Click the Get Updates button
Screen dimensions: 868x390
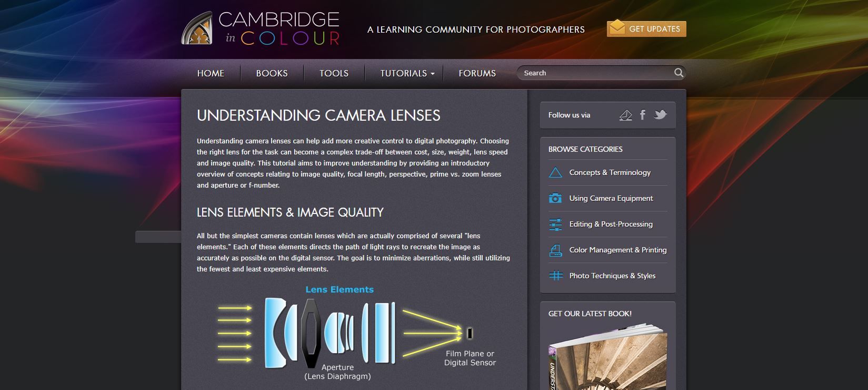click(x=646, y=28)
